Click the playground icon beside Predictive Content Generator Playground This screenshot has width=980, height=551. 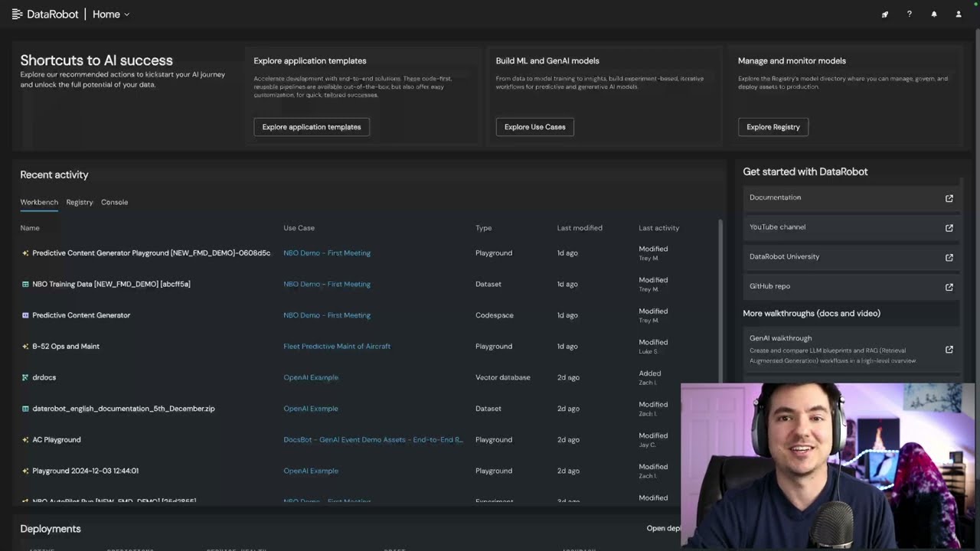(25, 253)
